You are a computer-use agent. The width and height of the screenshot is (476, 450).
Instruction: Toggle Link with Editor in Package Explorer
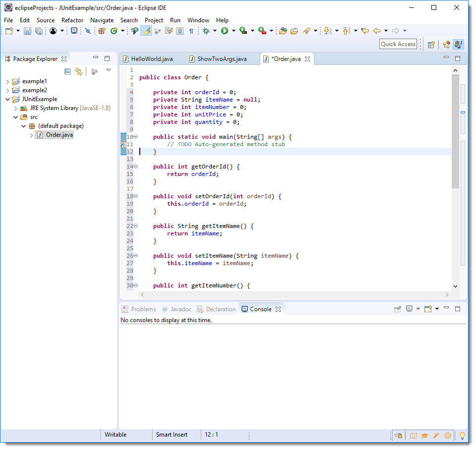point(79,71)
